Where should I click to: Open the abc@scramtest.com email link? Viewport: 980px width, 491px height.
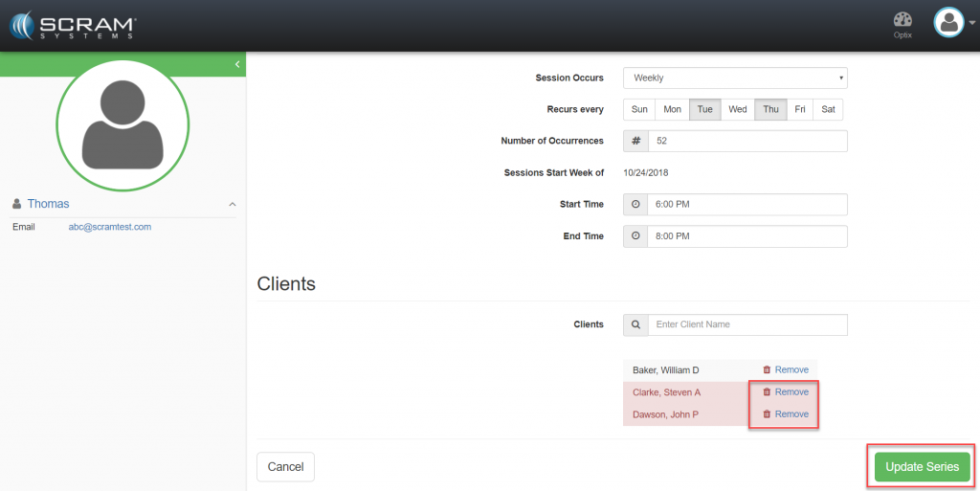(109, 227)
